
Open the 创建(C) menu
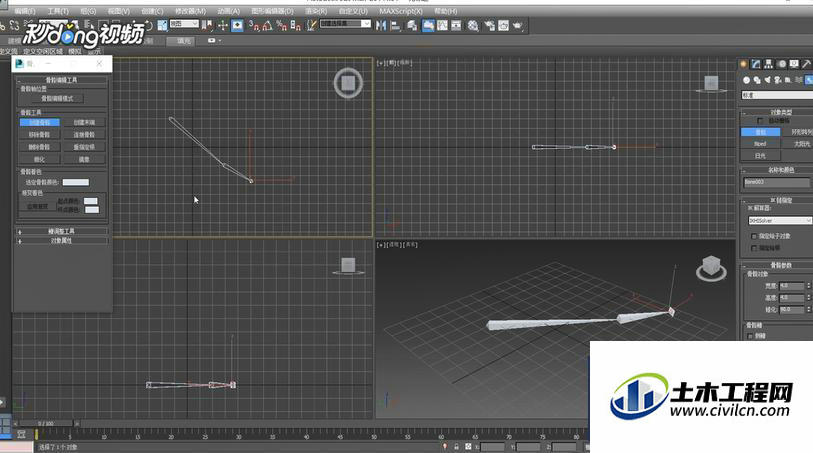pos(152,11)
